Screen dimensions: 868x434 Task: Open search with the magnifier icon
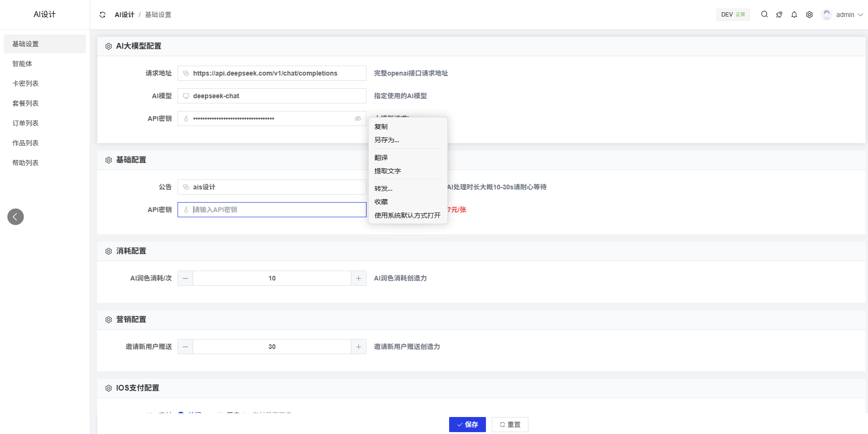click(764, 15)
